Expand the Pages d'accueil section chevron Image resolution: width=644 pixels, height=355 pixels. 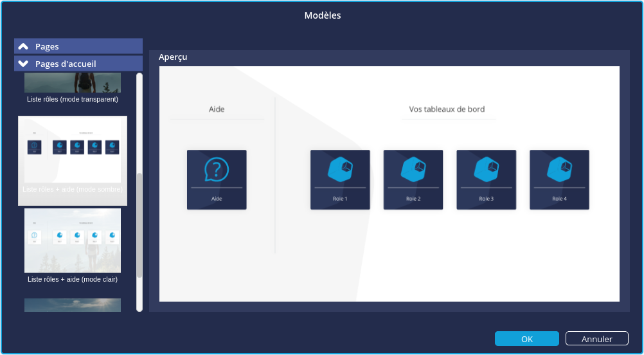pos(24,64)
